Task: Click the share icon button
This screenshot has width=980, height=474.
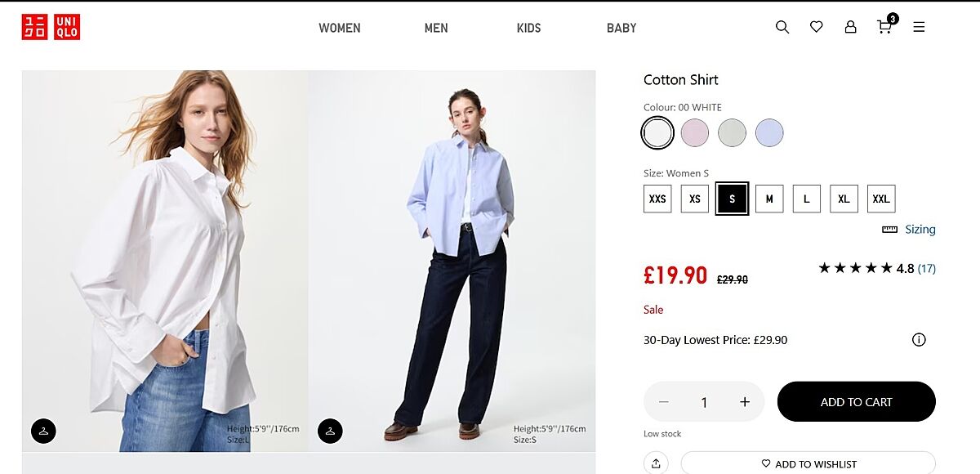Action: pos(656,463)
